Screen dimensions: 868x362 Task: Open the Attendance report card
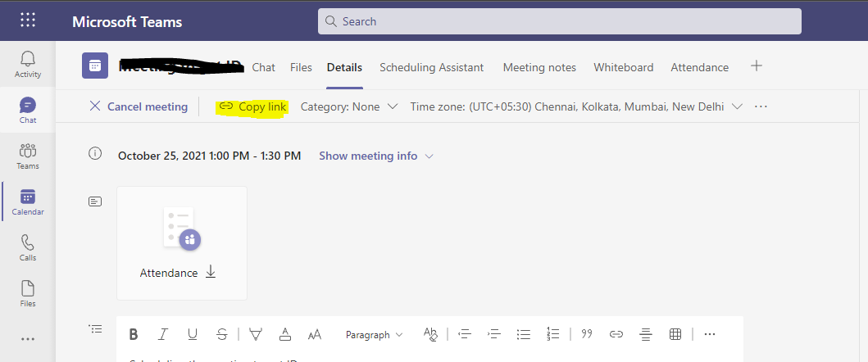pos(182,243)
